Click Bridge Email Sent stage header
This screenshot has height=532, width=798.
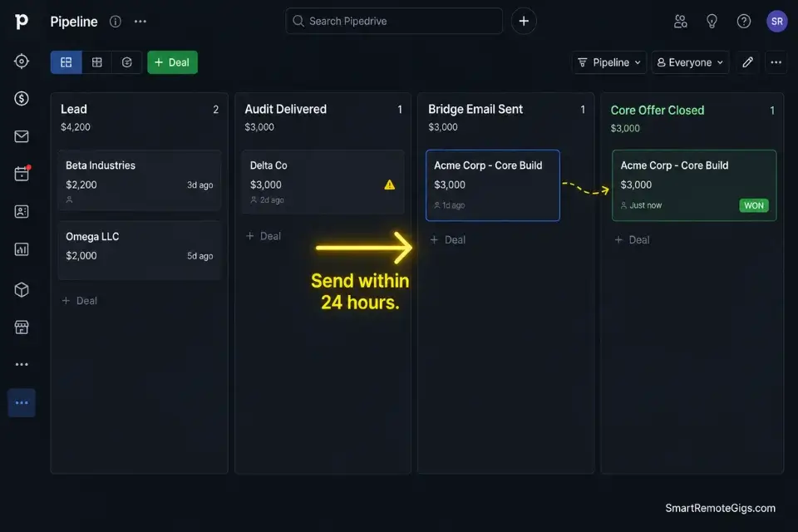475,109
